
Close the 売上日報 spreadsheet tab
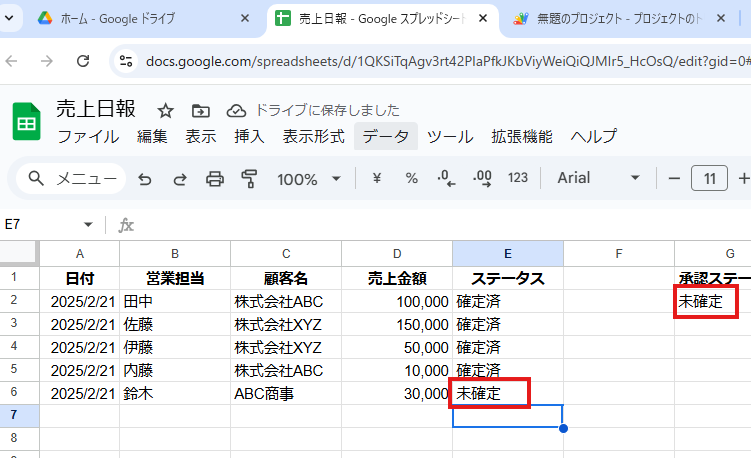pyautogui.click(x=483, y=18)
